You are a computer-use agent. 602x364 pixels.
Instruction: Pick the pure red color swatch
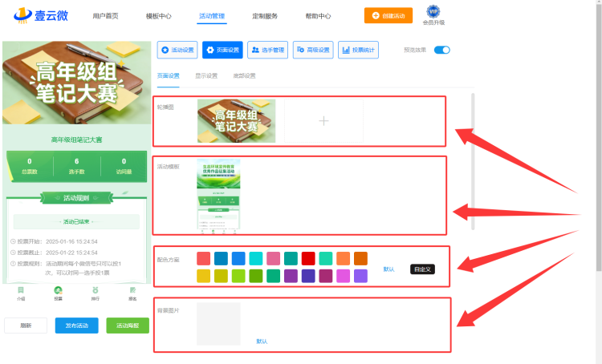[x=308, y=258]
